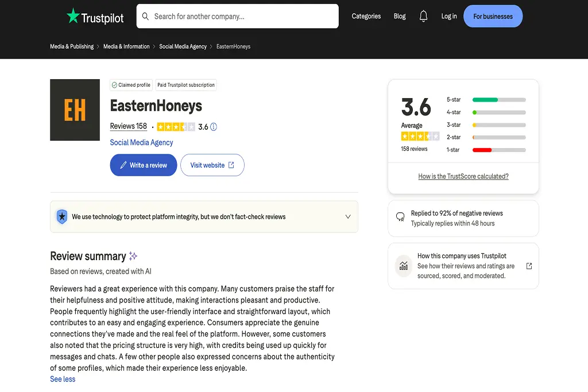Screen dimensions: 588x392
Task: Open the notifications bell
Action: (424, 16)
